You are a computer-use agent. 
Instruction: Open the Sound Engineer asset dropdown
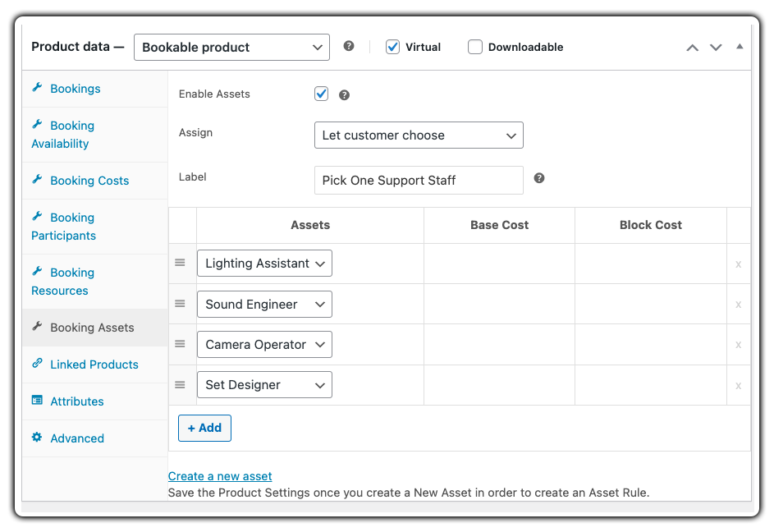264,305
